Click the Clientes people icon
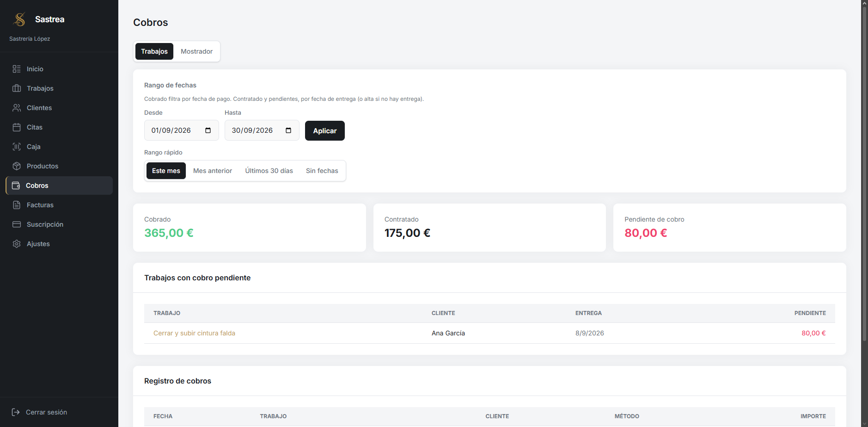Image resolution: width=868 pixels, height=427 pixels. [17, 108]
